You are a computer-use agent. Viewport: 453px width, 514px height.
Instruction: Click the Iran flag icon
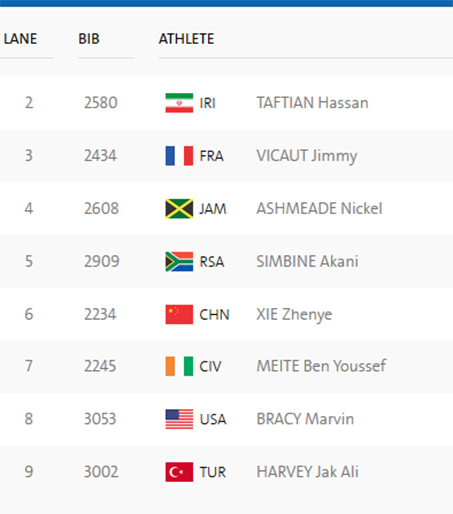pyautogui.click(x=179, y=103)
